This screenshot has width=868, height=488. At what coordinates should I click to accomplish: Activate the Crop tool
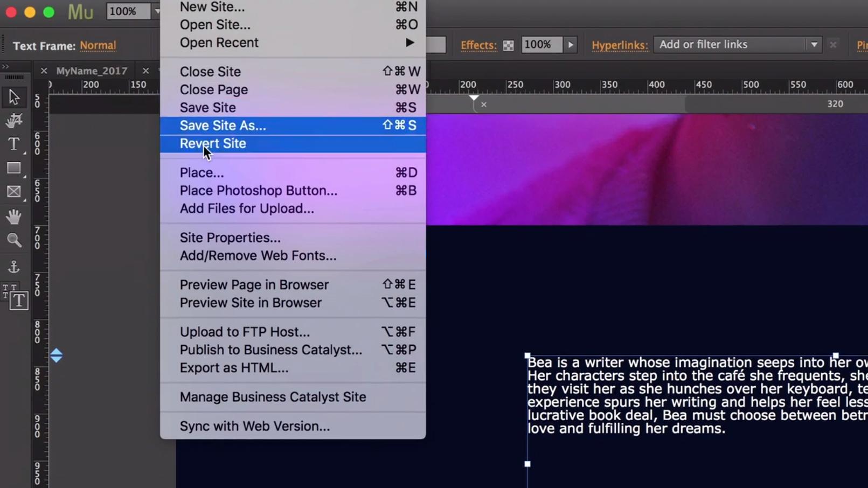pyautogui.click(x=15, y=120)
